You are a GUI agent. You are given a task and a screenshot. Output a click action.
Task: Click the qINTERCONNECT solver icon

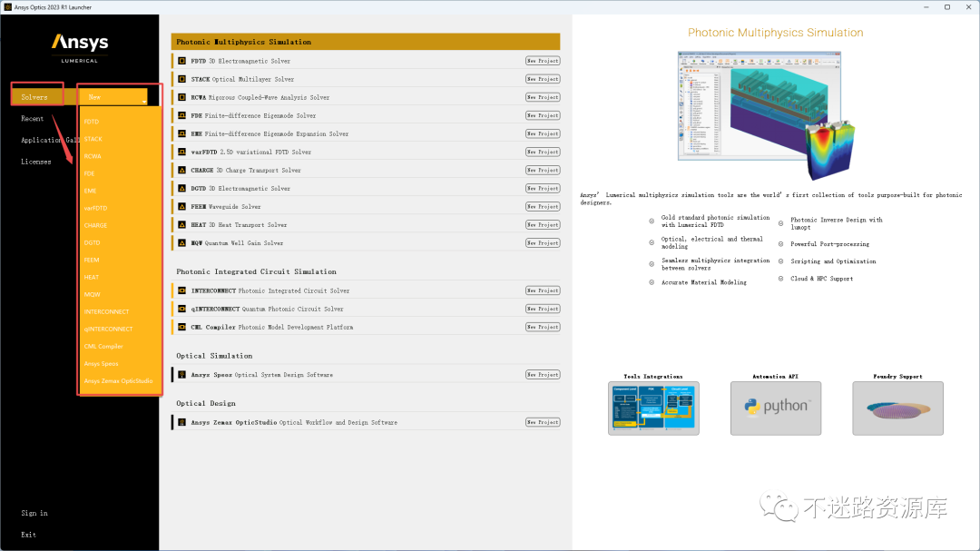pos(181,309)
